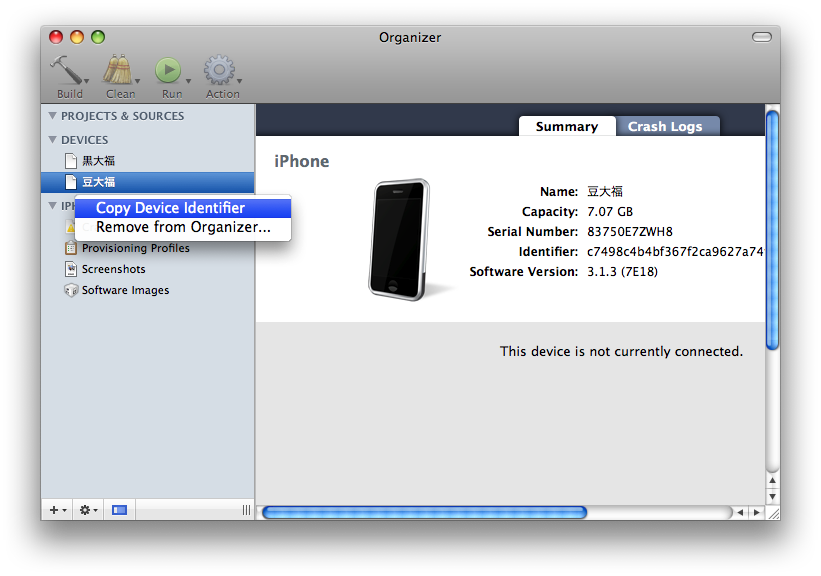Viewport: 821px width, 576px height.
Task: Collapse the DEVICES section triangle
Action: click(x=53, y=140)
